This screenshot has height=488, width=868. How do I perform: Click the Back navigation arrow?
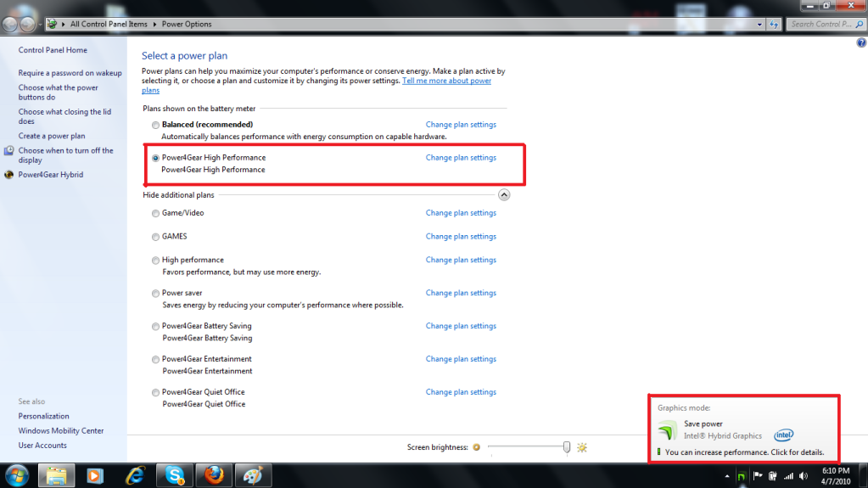tap(10, 24)
